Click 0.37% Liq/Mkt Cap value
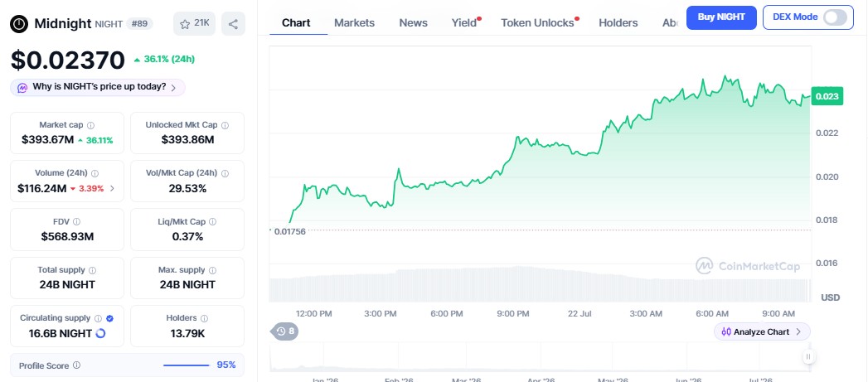868x382 pixels. [x=187, y=236]
